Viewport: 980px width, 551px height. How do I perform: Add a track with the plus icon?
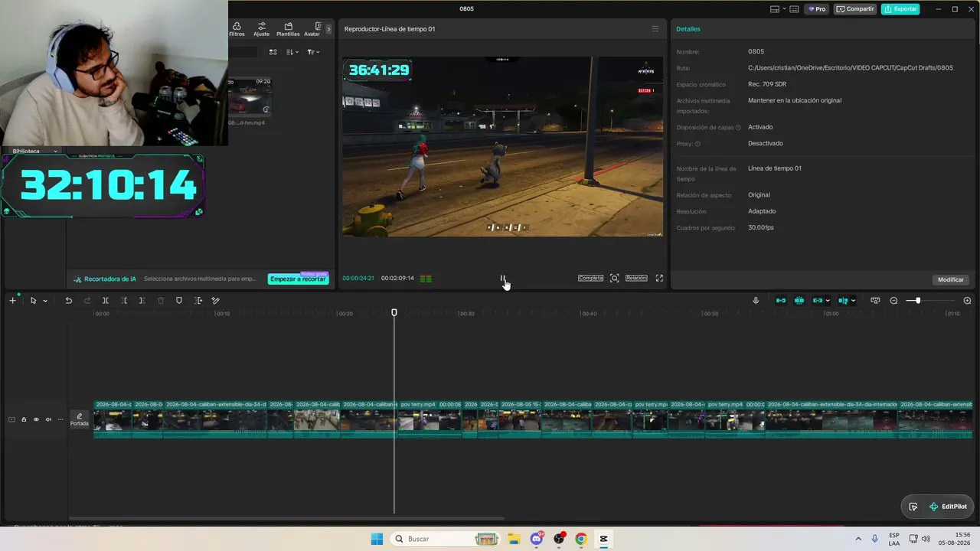(12, 301)
